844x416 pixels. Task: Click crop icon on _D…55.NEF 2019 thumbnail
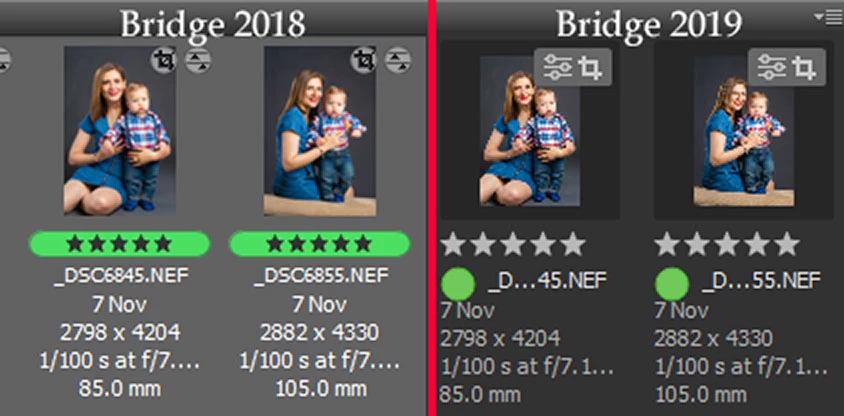(805, 68)
